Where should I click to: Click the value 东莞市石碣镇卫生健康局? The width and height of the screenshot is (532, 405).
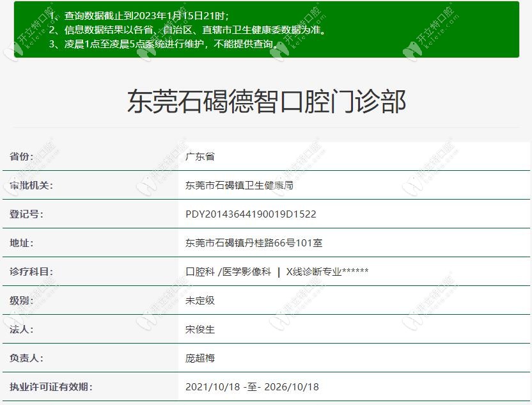239,186
